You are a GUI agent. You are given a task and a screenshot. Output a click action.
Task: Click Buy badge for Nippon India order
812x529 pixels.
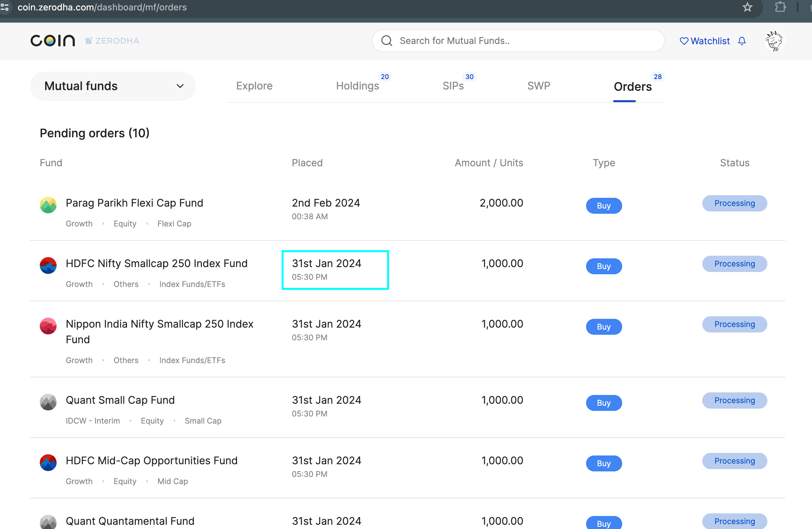coord(604,327)
